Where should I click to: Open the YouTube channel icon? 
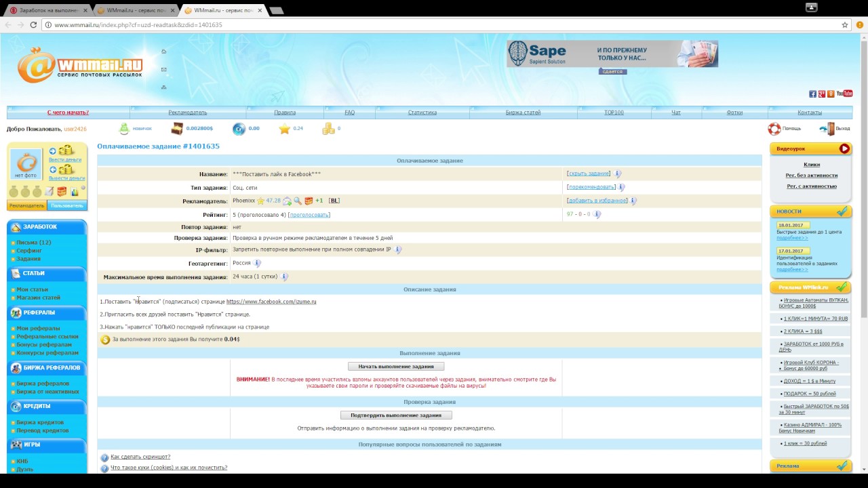(844, 94)
